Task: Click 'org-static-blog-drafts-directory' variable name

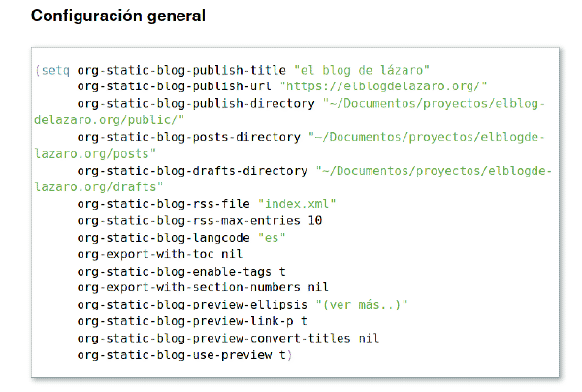Action: pyautogui.click(x=192, y=171)
